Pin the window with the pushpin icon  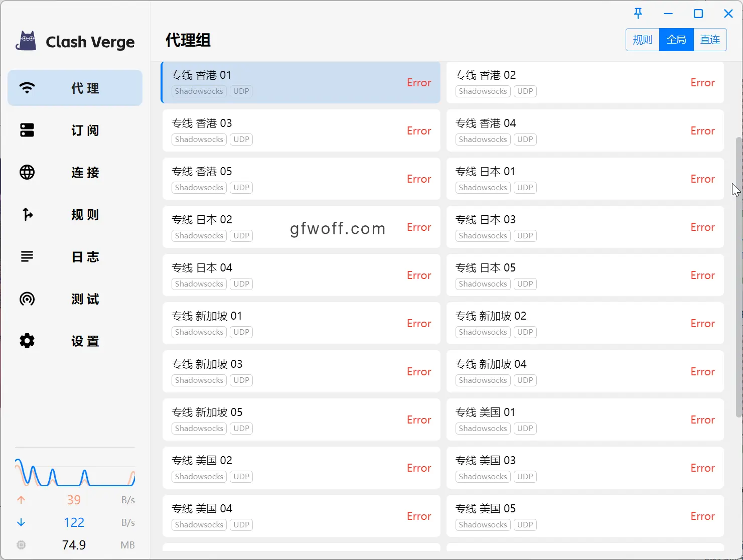tap(638, 14)
